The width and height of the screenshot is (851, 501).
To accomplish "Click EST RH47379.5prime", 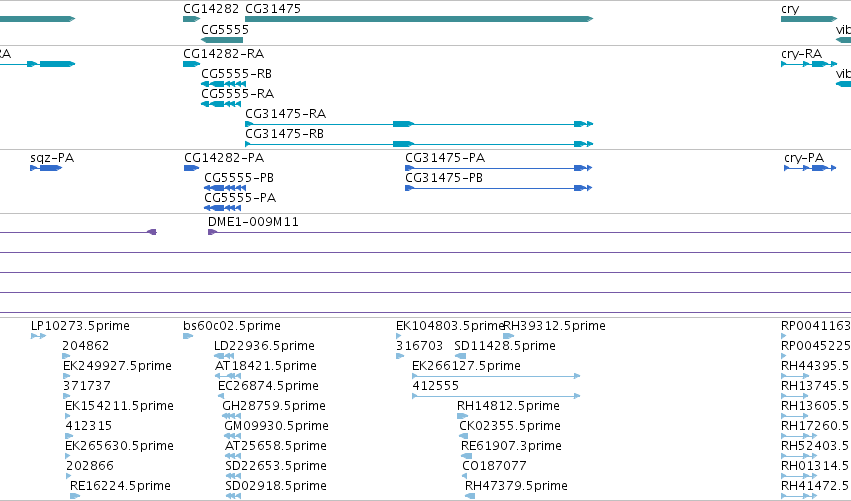I will (x=470, y=496).
